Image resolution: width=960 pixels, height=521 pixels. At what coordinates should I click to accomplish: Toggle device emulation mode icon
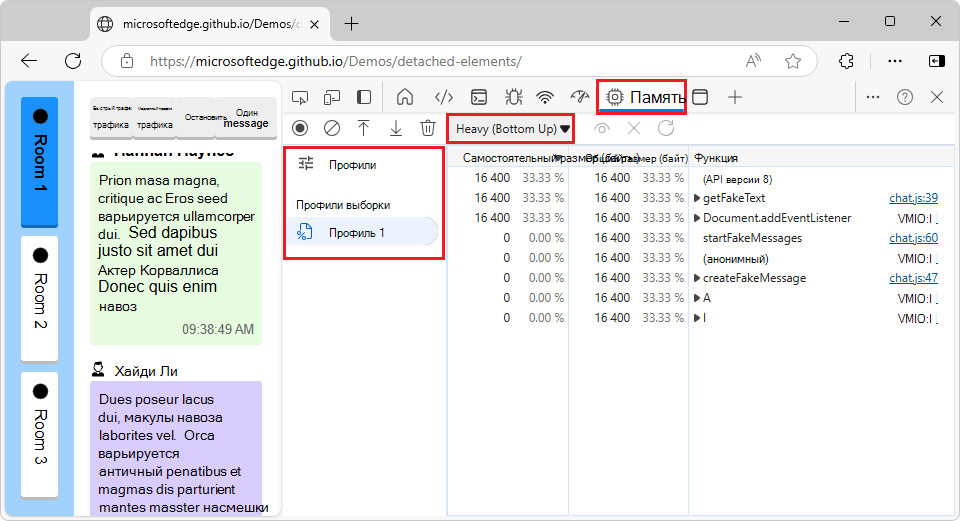tap(332, 97)
